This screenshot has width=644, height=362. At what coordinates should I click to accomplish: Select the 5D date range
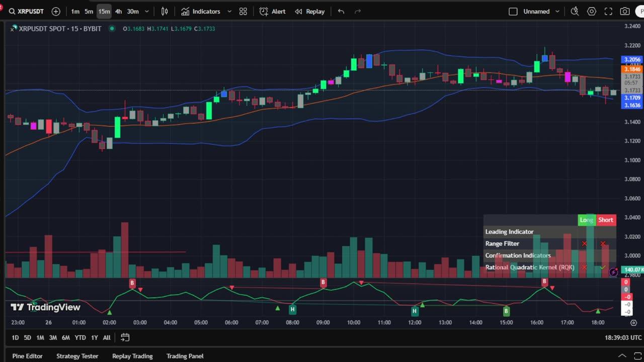pos(27,338)
